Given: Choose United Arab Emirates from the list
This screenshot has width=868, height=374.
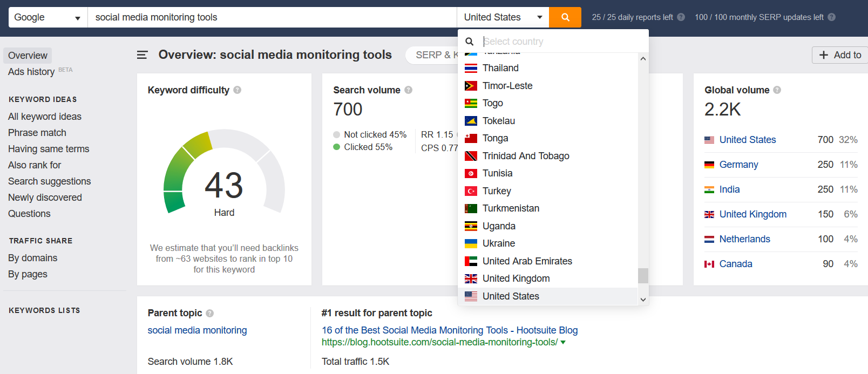Looking at the screenshot, I should [527, 261].
